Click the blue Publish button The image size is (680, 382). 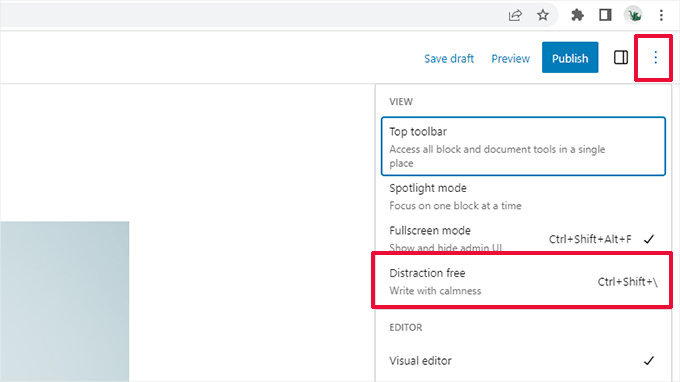(570, 57)
